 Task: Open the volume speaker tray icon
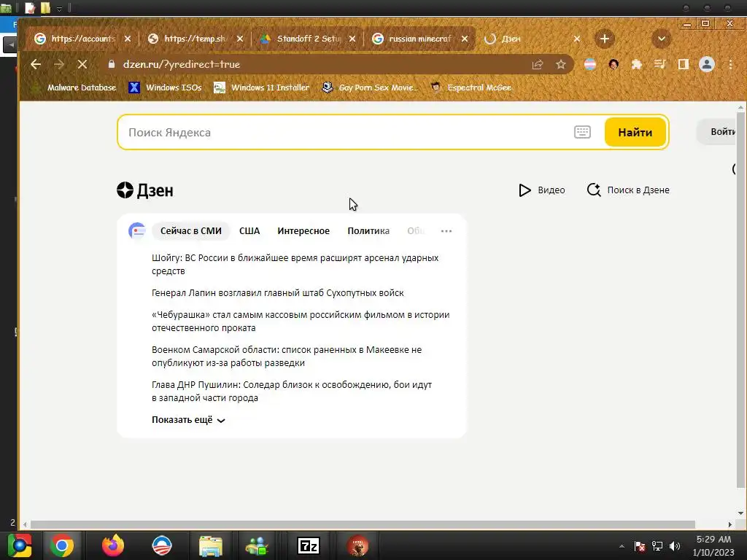coord(675,546)
